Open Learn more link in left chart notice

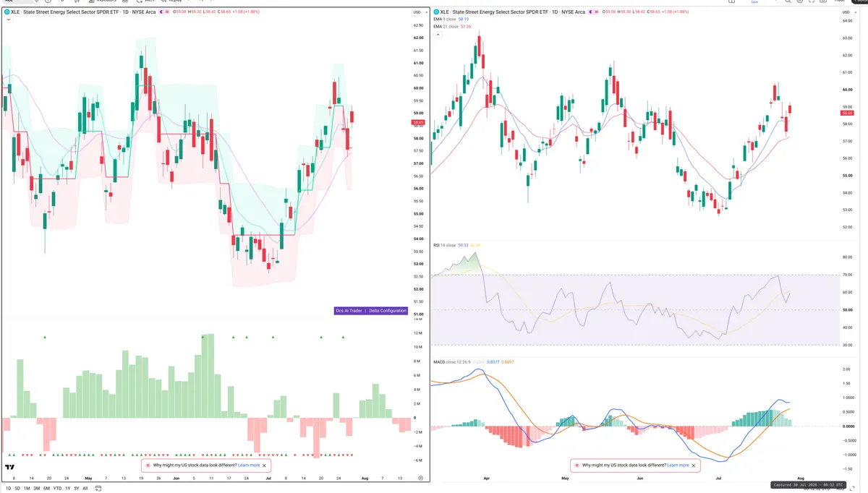tap(249, 466)
